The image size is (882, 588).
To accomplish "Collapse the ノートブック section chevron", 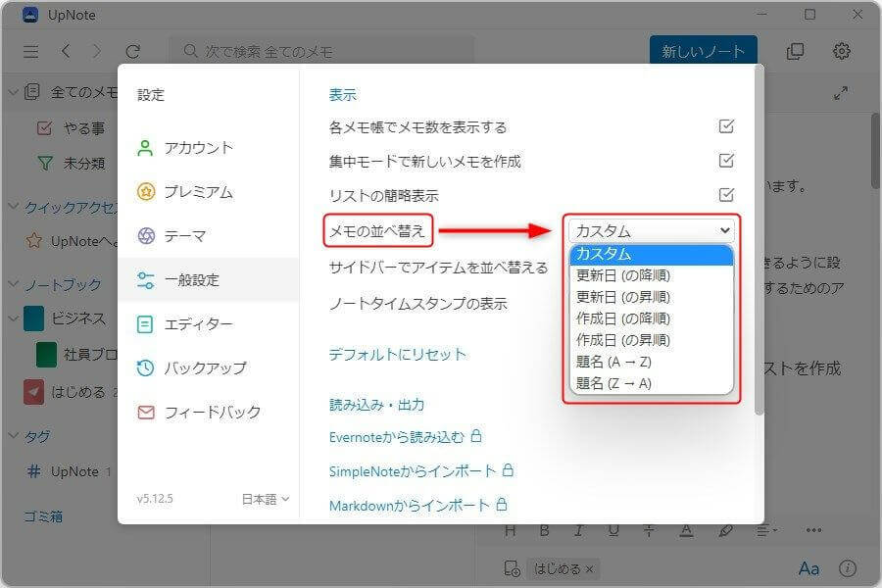I will 14,283.
